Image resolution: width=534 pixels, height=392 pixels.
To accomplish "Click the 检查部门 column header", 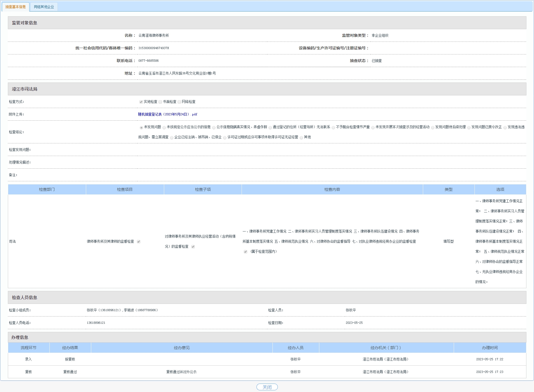I will coord(47,189).
